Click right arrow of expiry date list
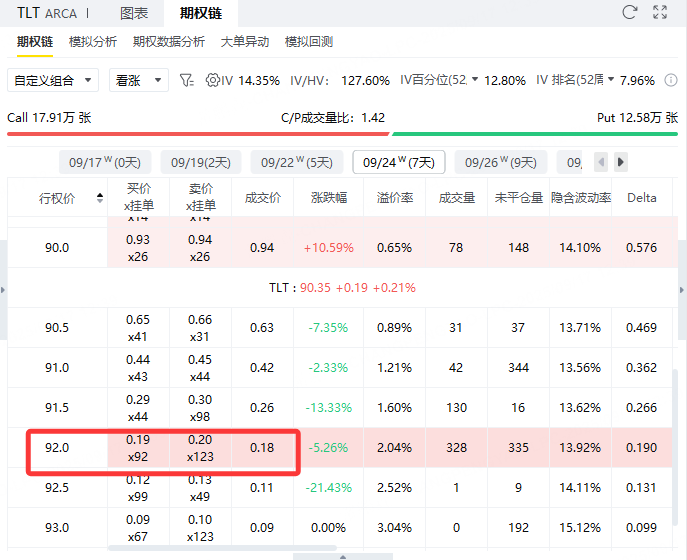The image size is (687, 560). [x=620, y=162]
